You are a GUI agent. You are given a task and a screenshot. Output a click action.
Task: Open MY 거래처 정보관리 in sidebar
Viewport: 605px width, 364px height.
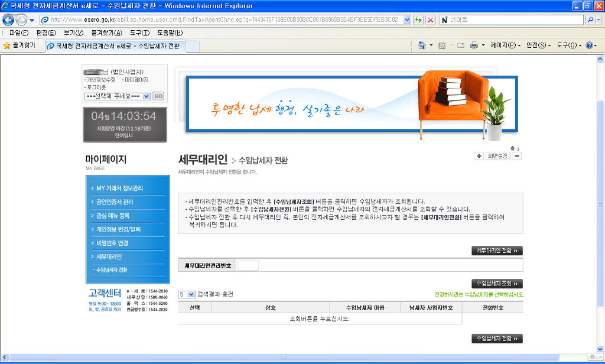point(119,188)
